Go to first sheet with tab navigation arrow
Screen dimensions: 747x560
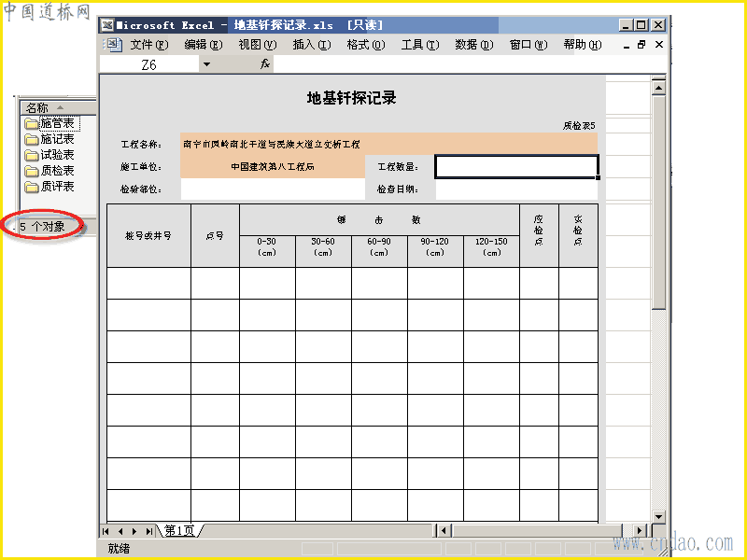[x=106, y=531]
